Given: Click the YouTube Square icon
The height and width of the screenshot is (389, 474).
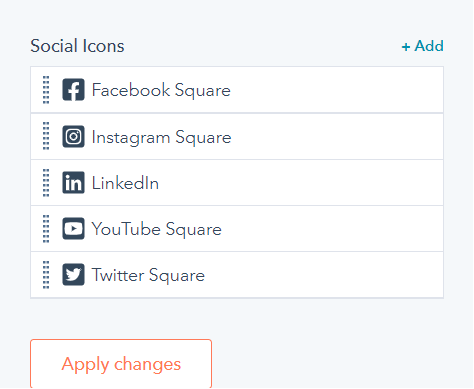Looking at the screenshot, I should (73, 229).
